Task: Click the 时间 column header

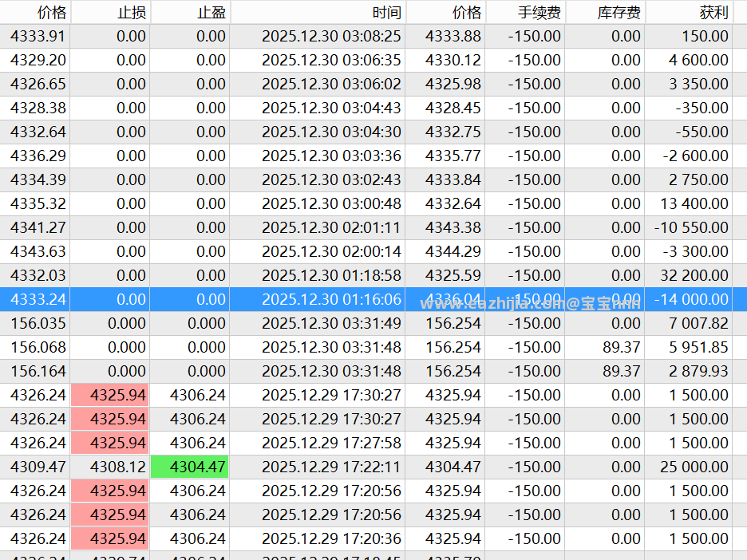Action: [x=318, y=12]
